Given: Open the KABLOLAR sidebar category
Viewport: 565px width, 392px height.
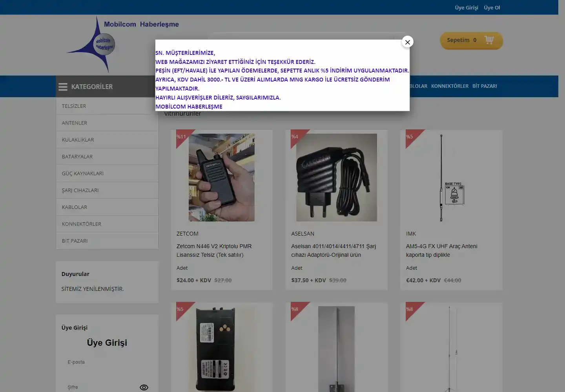Looking at the screenshot, I should 107,207.
